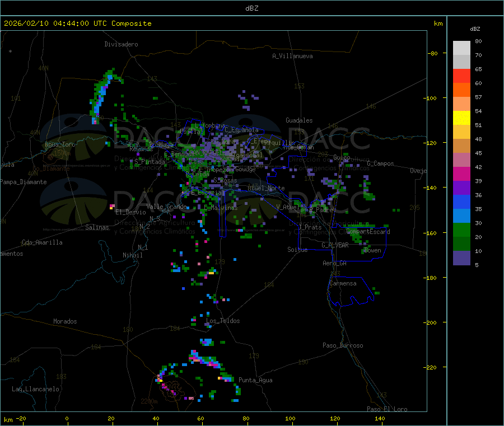
Task: Click the '140' km horizontal axis tick
Action: pos(380,418)
